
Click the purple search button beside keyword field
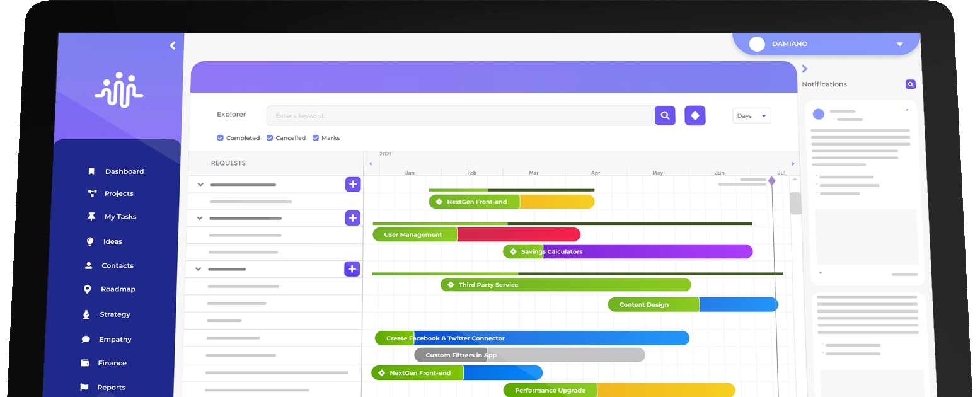[x=665, y=115]
